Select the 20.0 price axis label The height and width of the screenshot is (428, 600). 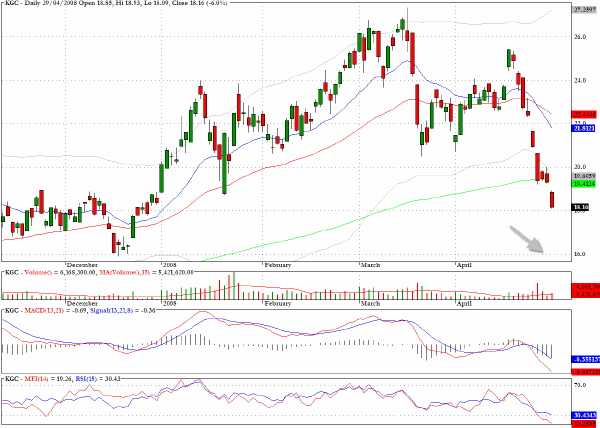click(x=578, y=167)
